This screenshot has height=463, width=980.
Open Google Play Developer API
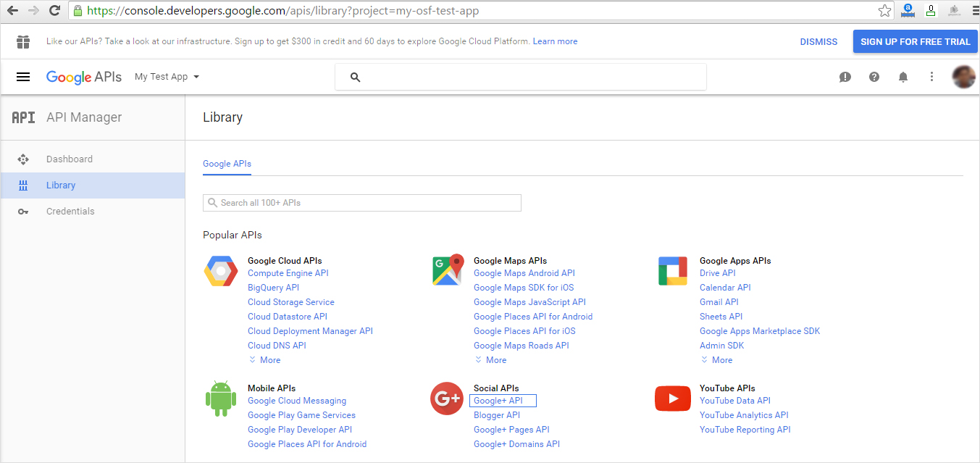(x=300, y=430)
